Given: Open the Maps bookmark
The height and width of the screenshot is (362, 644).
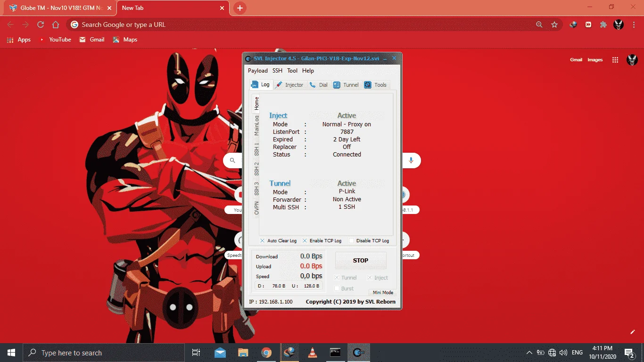Looking at the screenshot, I should pos(125,40).
